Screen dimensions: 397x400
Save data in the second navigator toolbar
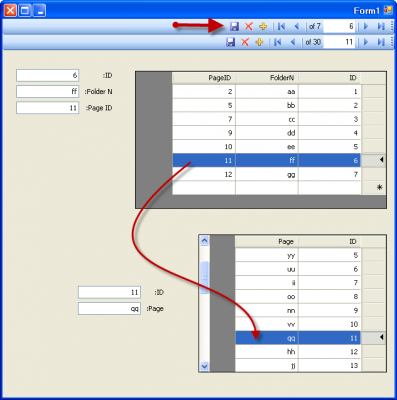231,42
